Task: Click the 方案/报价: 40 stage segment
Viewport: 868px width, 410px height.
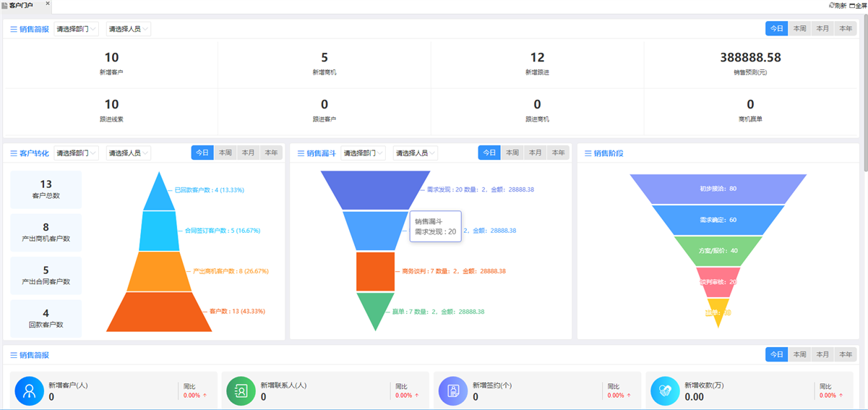Action: (x=718, y=250)
